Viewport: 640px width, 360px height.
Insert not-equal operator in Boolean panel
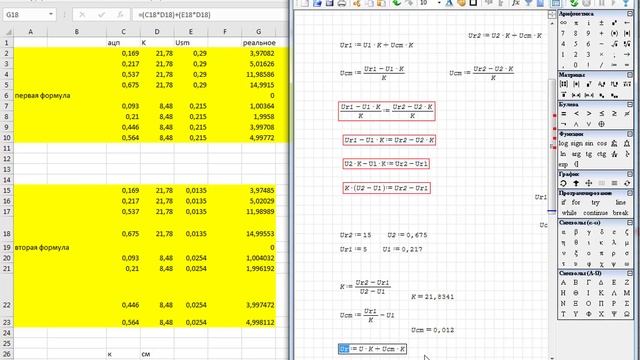627,114
